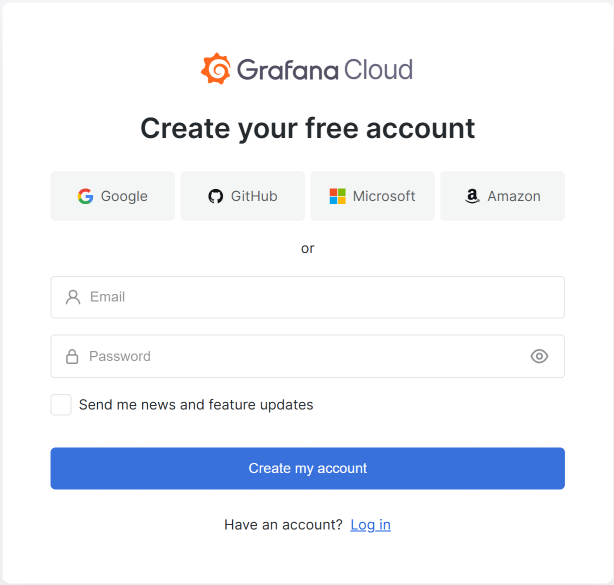Sign up with the Google button
The height and width of the screenshot is (585, 614).
pyautogui.click(x=113, y=196)
